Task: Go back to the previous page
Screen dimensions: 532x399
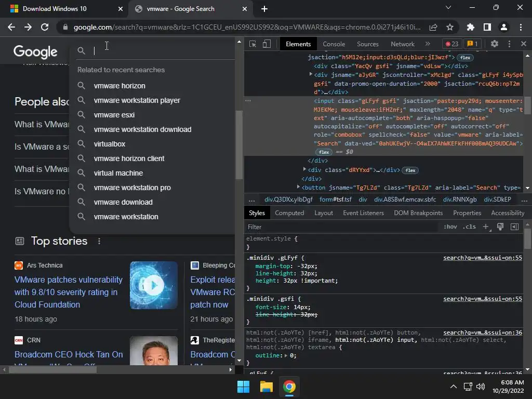Action: (x=11, y=27)
